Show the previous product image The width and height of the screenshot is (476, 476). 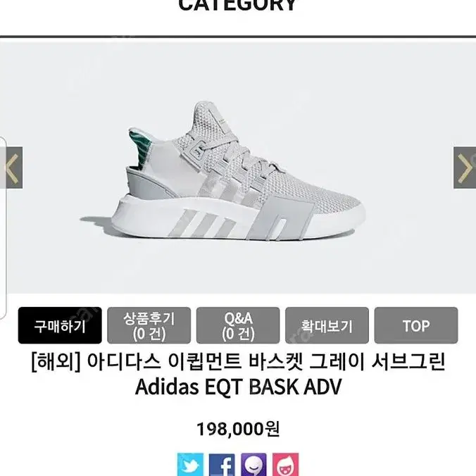pos(13,168)
